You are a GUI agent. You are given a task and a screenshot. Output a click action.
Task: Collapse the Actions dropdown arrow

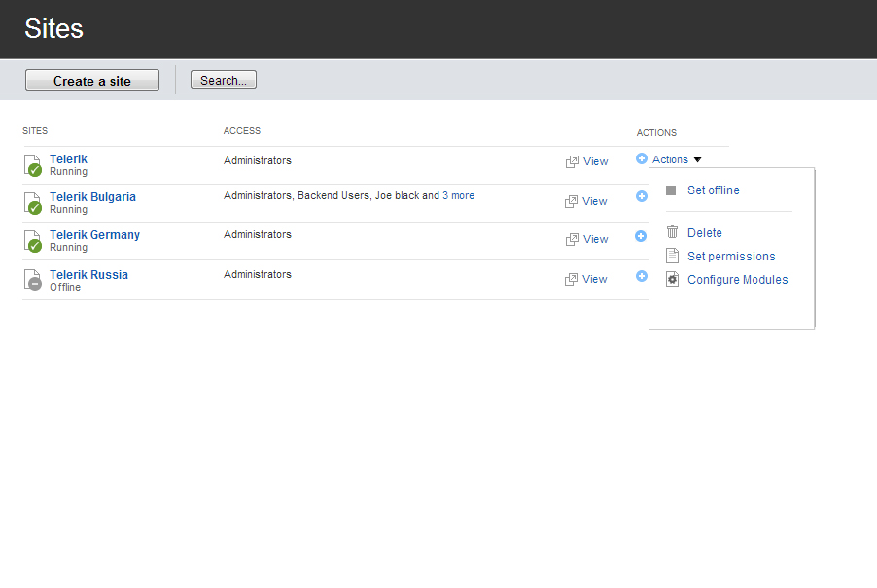coord(697,159)
